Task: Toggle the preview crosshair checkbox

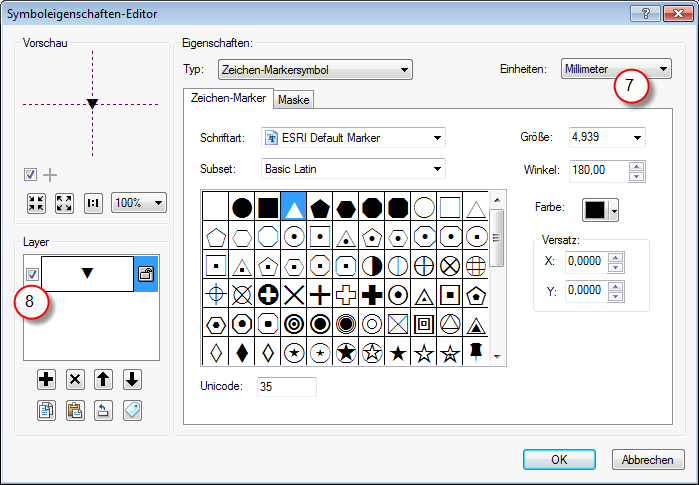Action: pyautogui.click(x=31, y=175)
